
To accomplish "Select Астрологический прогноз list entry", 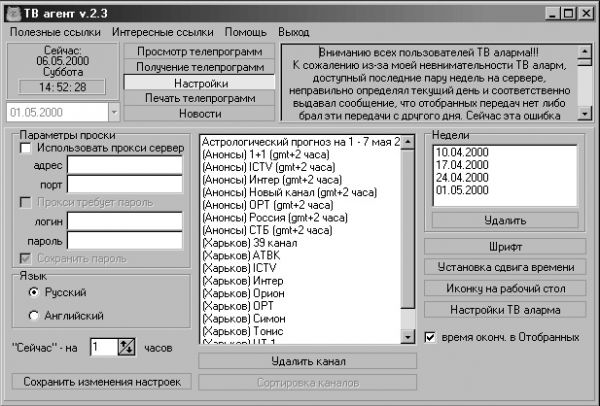I will [x=301, y=142].
